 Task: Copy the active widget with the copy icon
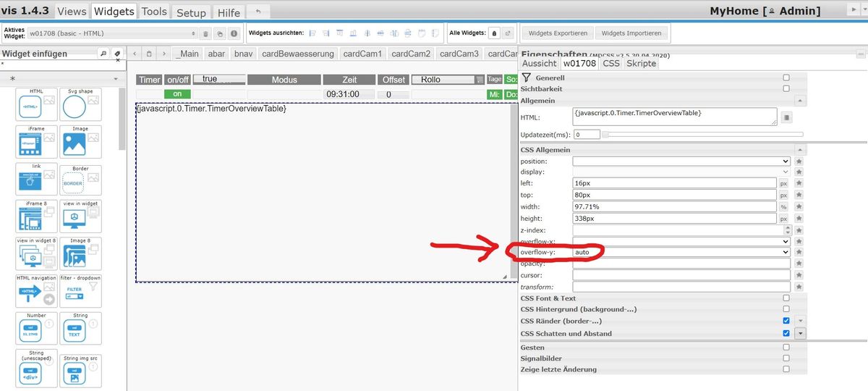[x=220, y=33]
